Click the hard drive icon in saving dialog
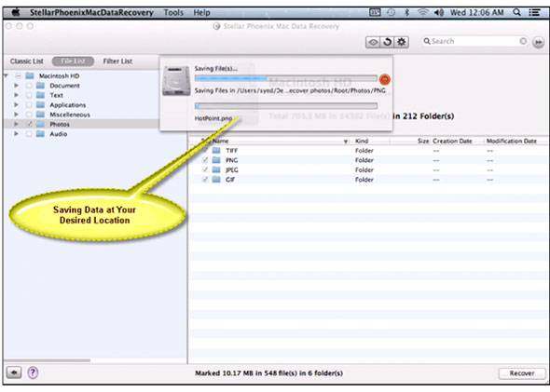Viewport: 550px width, 392px height. pyautogui.click(x=176, y=81)
